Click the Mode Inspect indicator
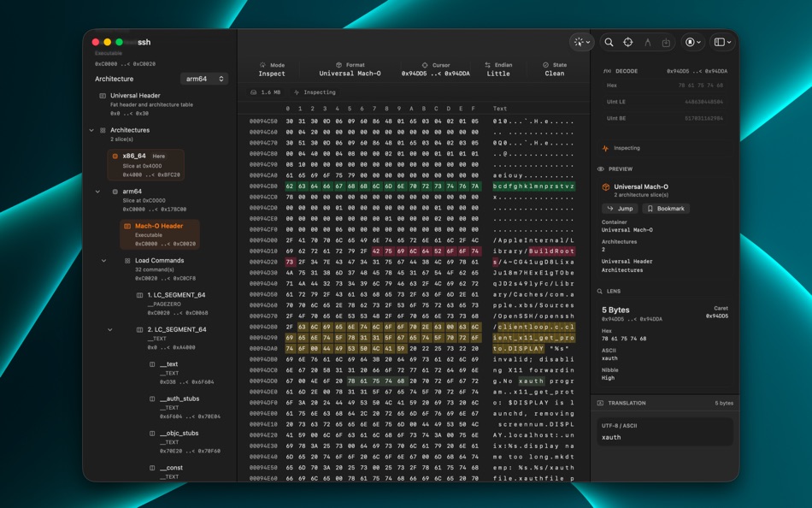This screenshot has width=812, height=508. pyautogui.click(x=272, y=69)
